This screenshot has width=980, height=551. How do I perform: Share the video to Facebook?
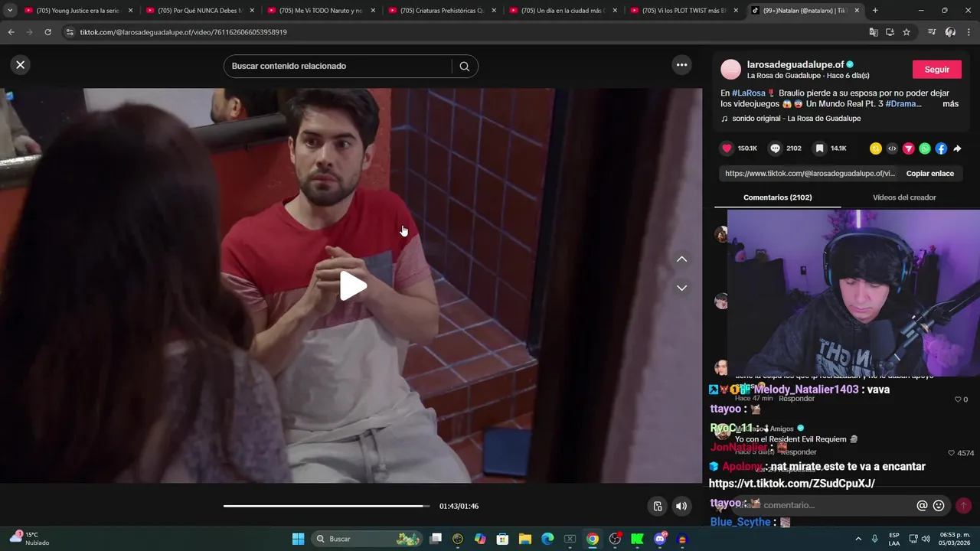click(x=941, y=148)
